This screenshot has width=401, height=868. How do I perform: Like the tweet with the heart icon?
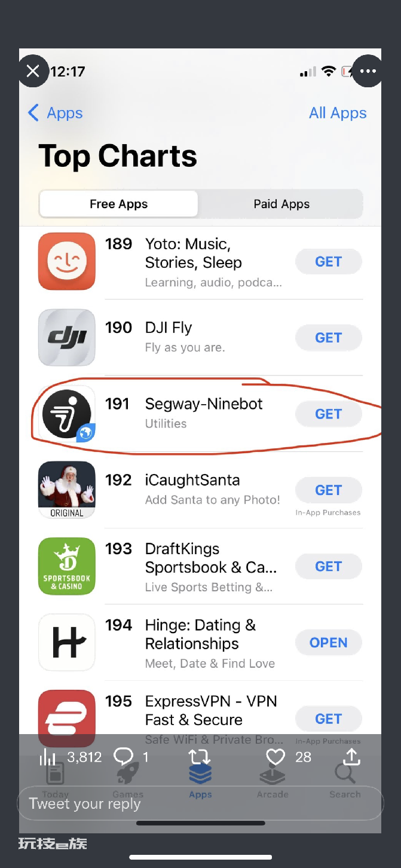[x=276, y=757]
